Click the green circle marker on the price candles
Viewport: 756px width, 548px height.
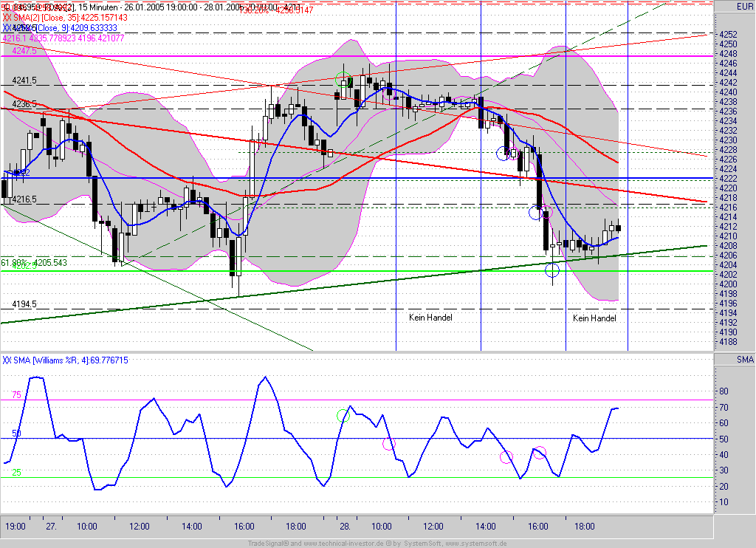(343, 78)
